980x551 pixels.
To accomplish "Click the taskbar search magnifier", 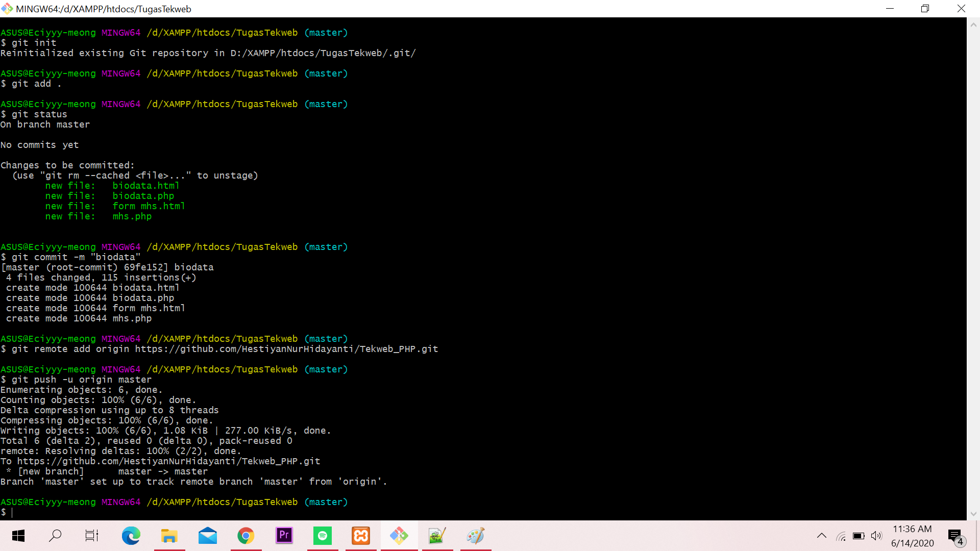I will point(55,536).
